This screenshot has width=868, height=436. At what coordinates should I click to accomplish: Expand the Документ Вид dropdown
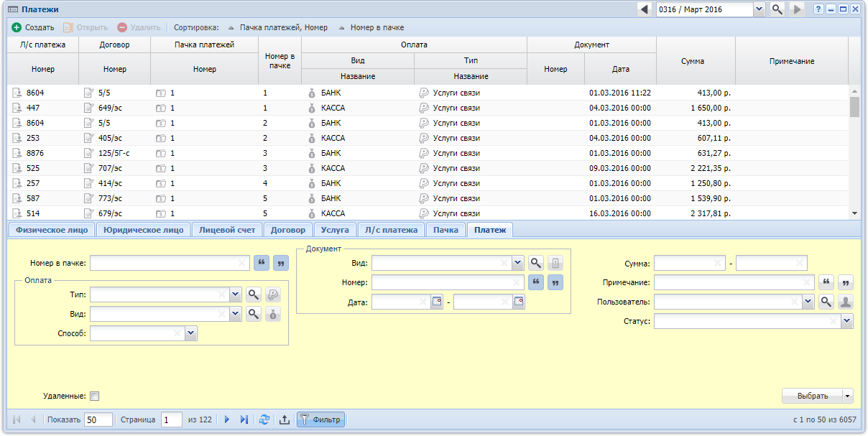[517, 263]
